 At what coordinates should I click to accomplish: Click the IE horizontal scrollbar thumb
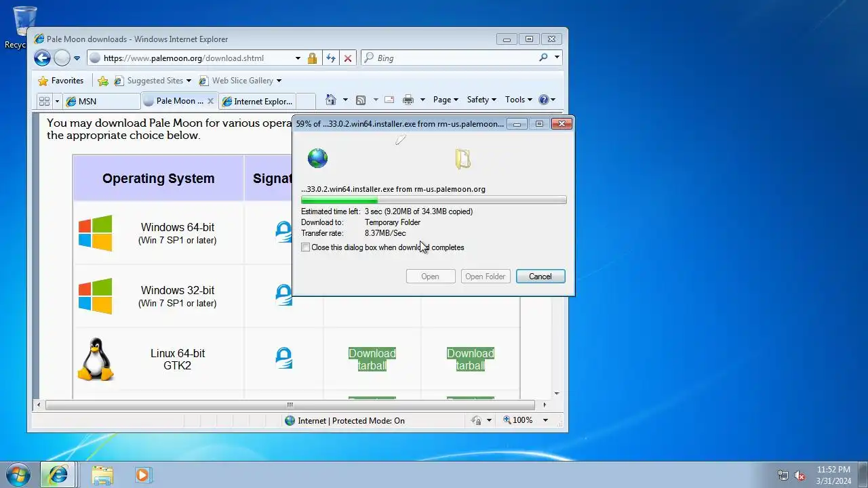pyautogui.click(x=290, y=405)
